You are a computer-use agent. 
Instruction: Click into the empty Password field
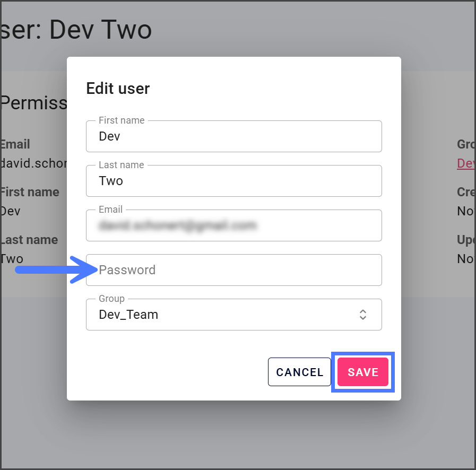(x=233, y=270)
